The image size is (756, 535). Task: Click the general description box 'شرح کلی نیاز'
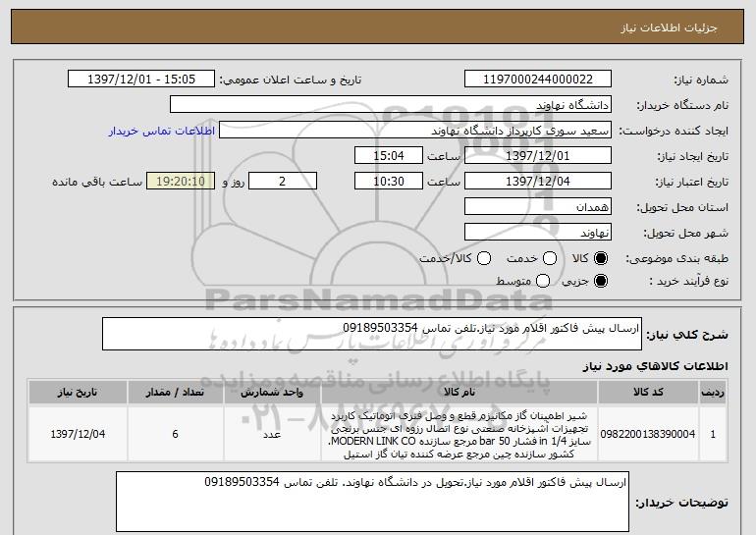372,334
